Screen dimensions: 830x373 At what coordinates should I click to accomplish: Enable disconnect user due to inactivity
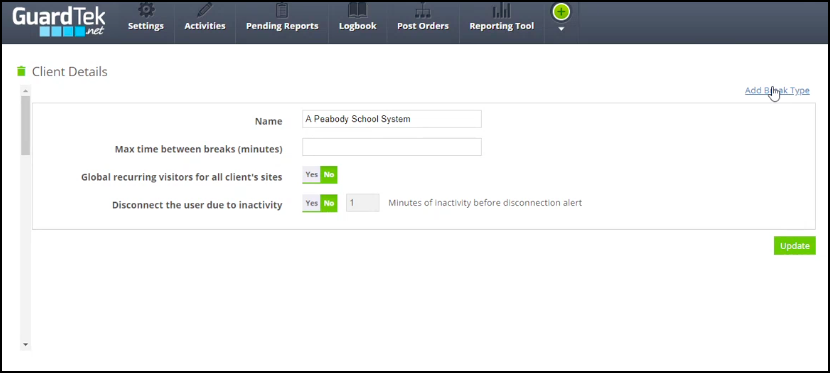[311, 203]
